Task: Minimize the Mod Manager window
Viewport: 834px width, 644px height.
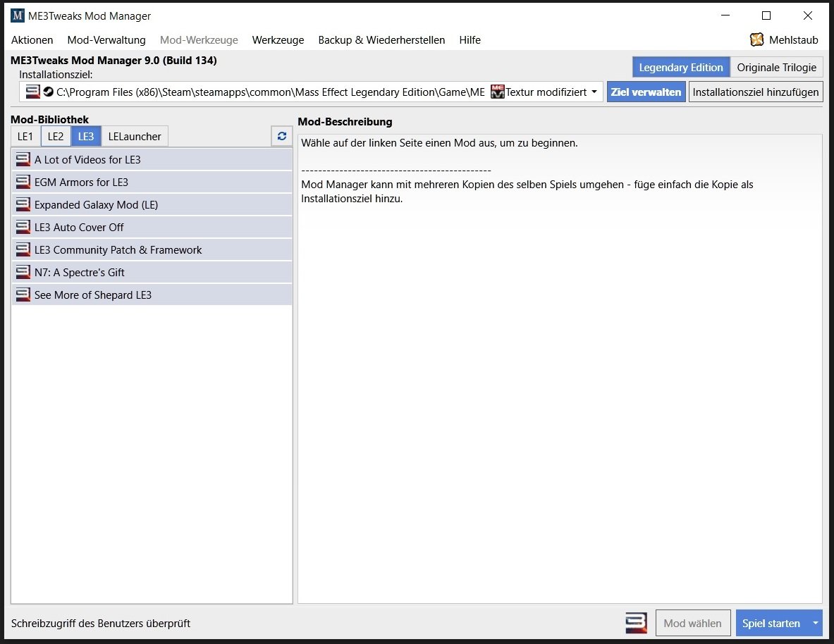Action: [725, 16]
